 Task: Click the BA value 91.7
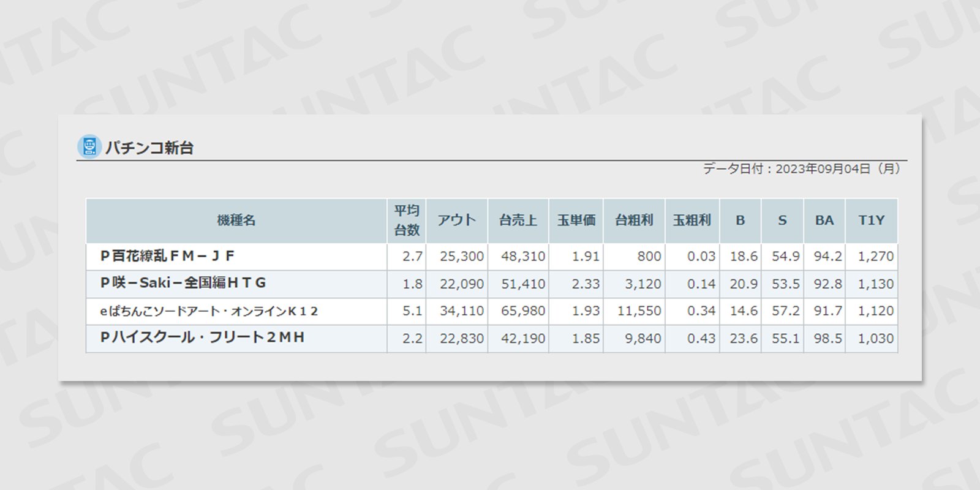tap(828, 311)
